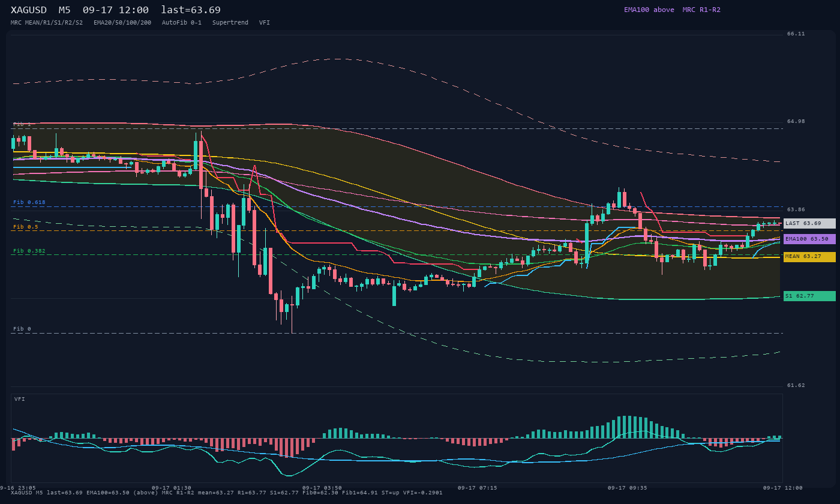Click the 09-16 23:05 time axis label
This screenshot has height=504, width=840.
(18, 488)
